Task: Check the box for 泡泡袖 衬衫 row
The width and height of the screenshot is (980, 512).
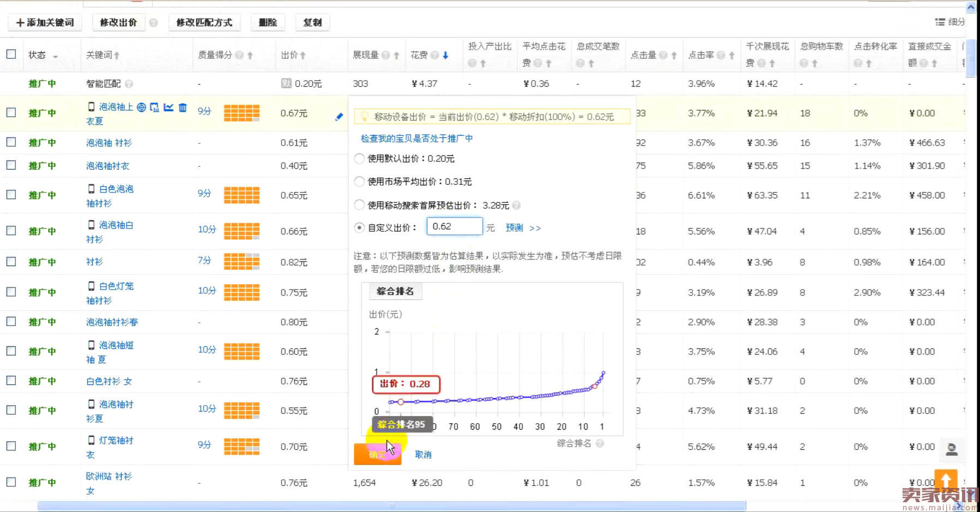Action: click(11, 142)
